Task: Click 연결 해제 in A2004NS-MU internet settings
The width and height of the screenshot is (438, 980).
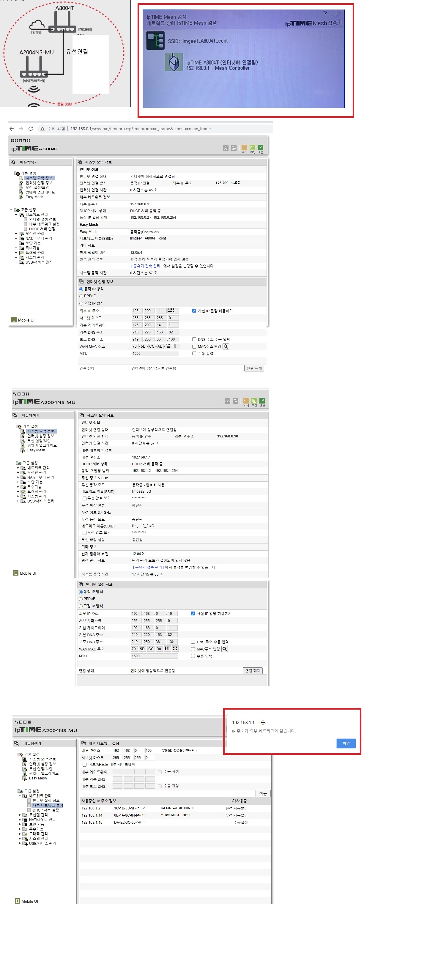Action: [253, 671]
